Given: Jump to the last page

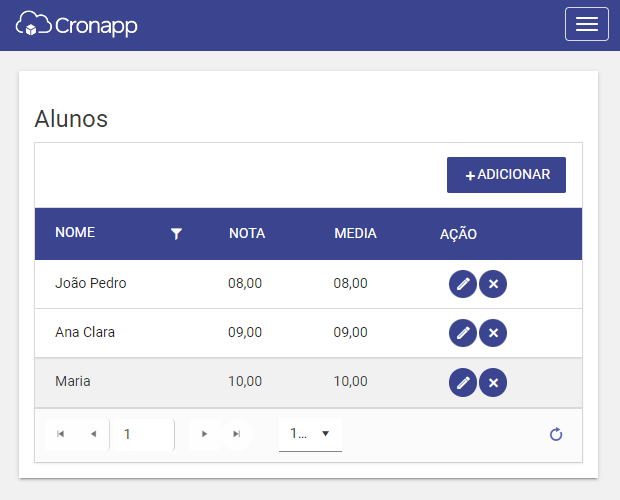Looking at the screenshot, I should tap(236, 434).
